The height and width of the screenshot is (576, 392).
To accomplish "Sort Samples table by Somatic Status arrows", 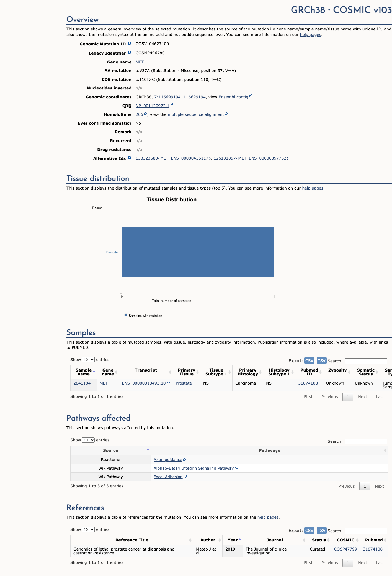I will click(377, 372).
